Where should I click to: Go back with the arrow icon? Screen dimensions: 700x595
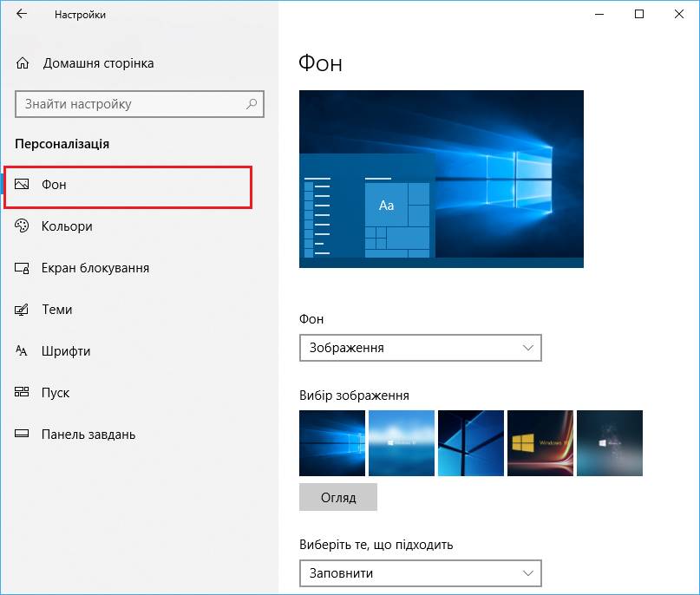pos(22,14)
